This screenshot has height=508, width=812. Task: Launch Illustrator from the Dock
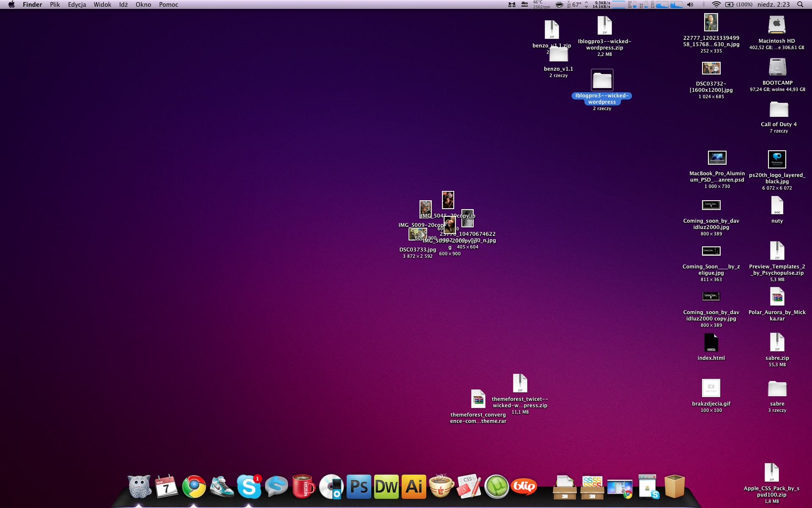tap(414, 487)
